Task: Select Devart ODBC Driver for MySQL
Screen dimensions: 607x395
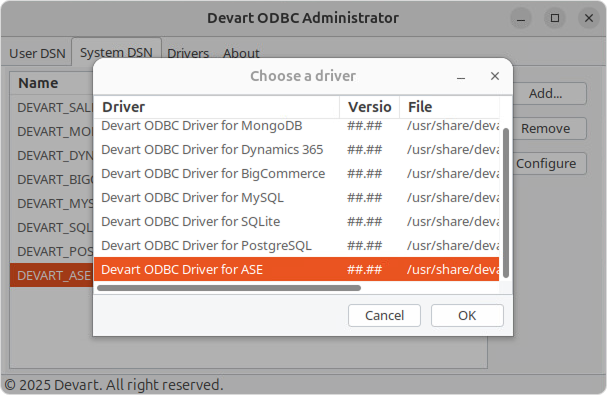Action: [x=297, y=198]
